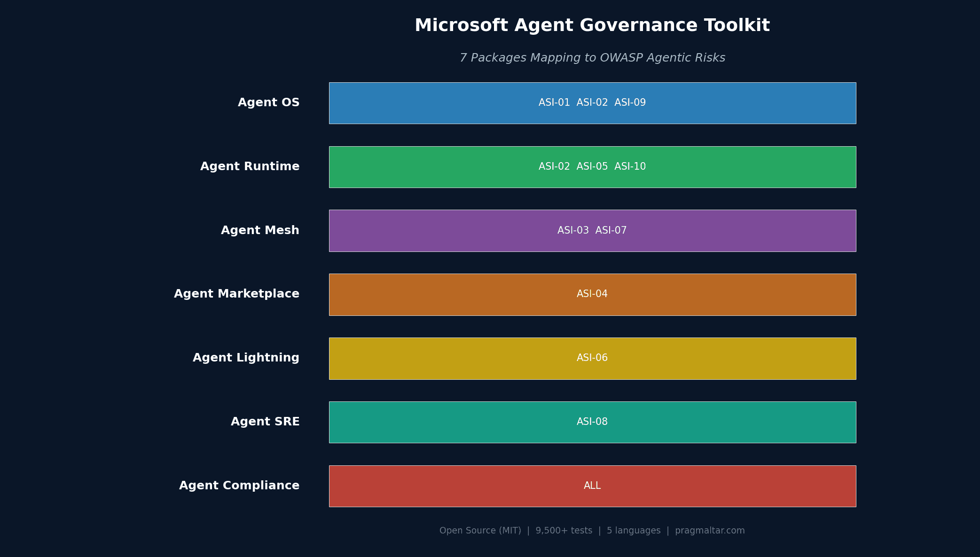Select the 'Agent Runtime' label
Viewport: 980px width, 557px height.
click(250, 166)
